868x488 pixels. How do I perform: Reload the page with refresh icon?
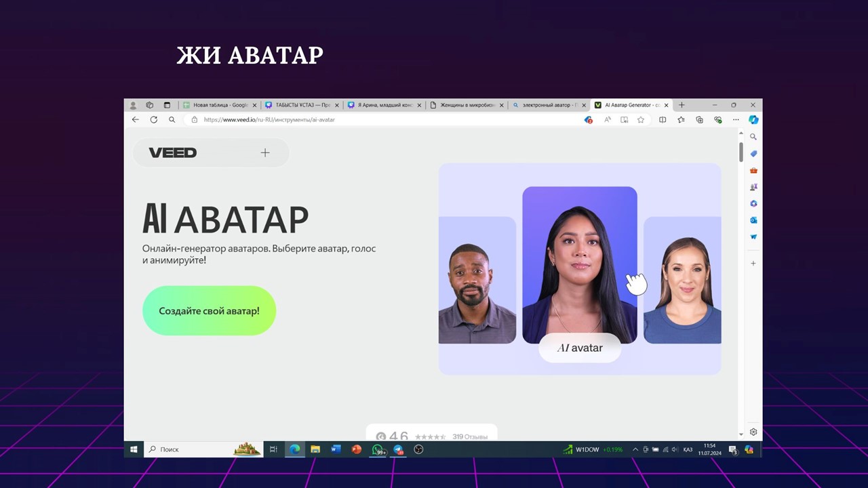click(154, 119)
